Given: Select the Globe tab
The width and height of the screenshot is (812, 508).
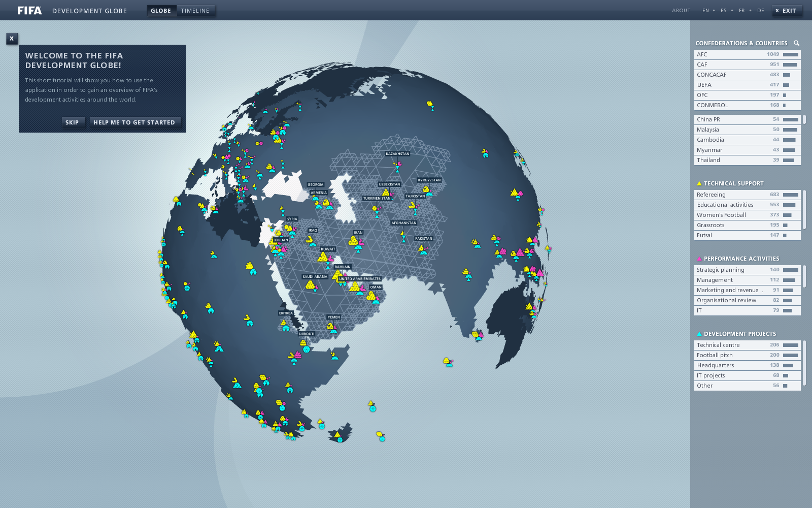Looking at the screenshot, I should 161,11.
